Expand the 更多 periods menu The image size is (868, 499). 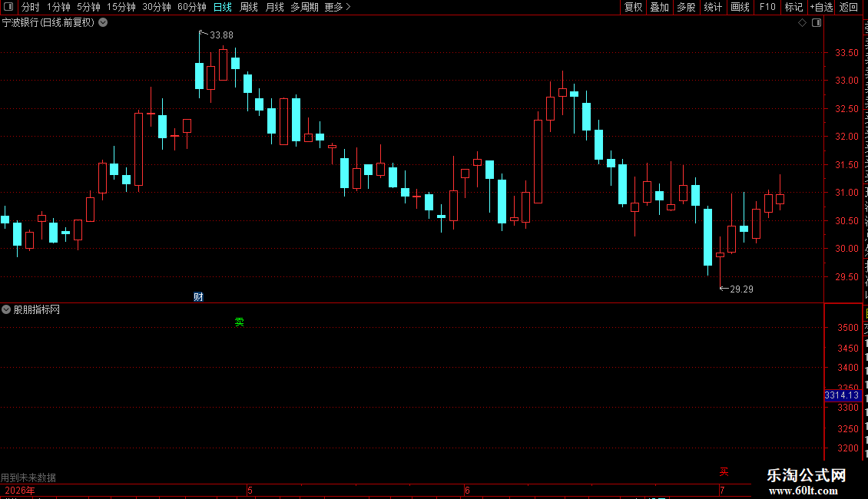[337, 7]
